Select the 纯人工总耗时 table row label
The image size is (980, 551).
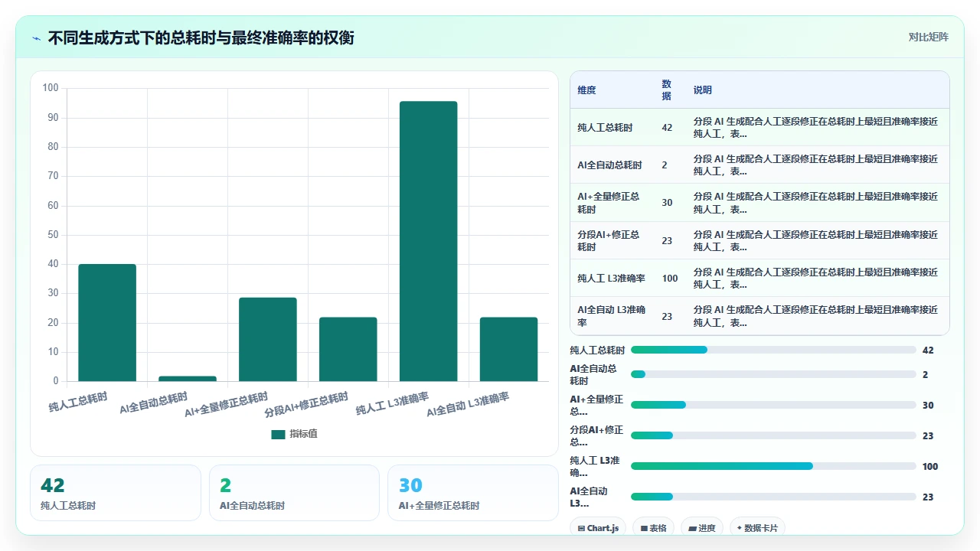tap(605, 128)
